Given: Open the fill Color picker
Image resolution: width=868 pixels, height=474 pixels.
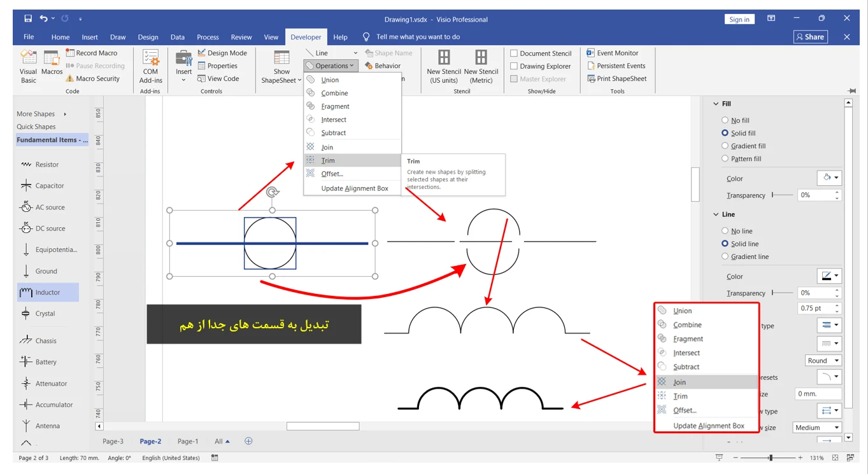Looking at the screenshot, I should tap(829, 178).
